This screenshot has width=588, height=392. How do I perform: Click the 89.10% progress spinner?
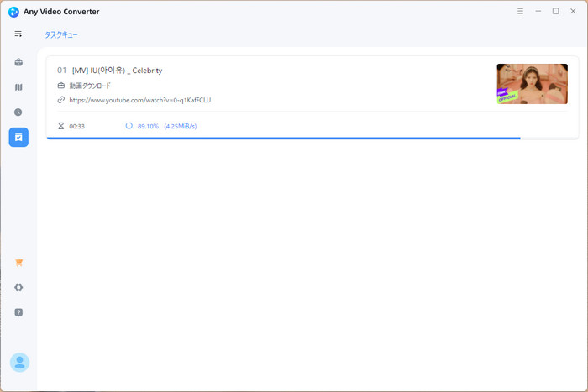click(129, 126)
